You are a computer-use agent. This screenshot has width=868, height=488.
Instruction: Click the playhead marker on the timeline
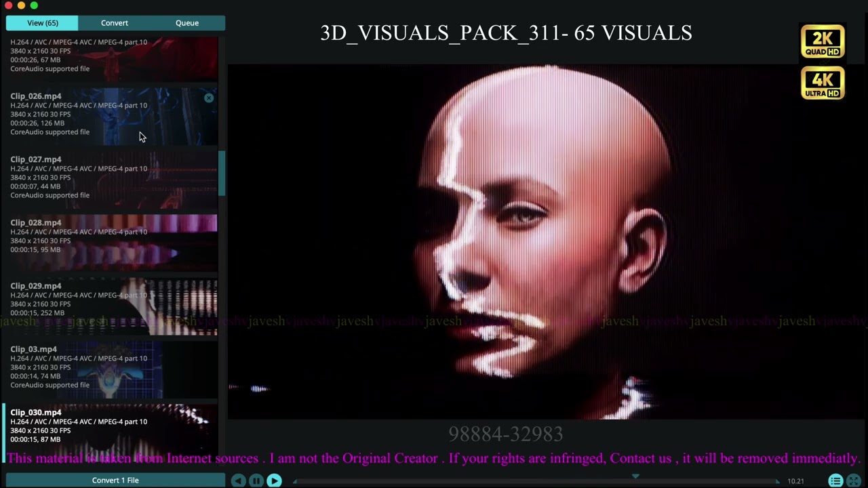point(635,476)
